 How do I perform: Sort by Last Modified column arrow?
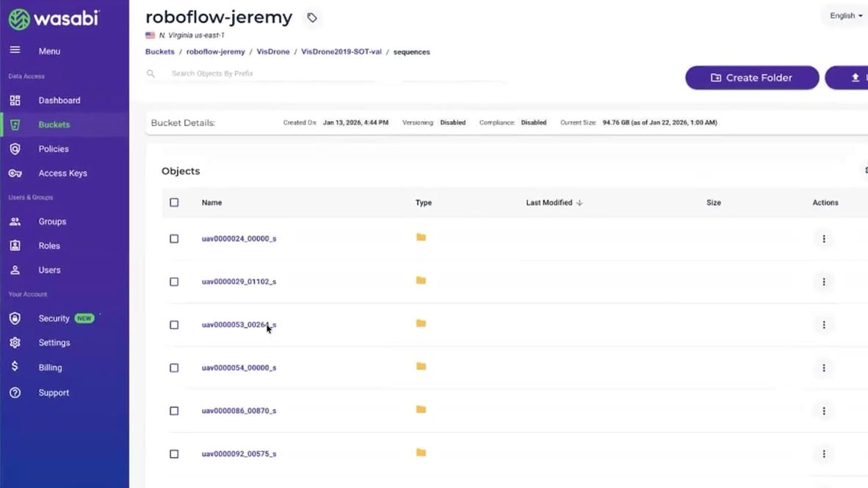tap(579, 203)
